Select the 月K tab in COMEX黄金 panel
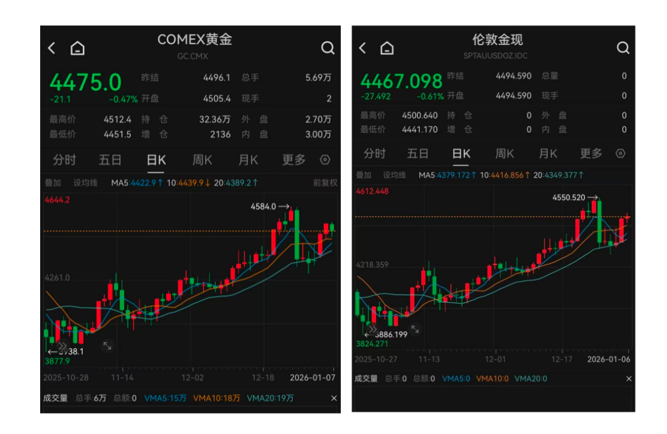This screenshot has width=667, height=434. [x=248, y=160]
